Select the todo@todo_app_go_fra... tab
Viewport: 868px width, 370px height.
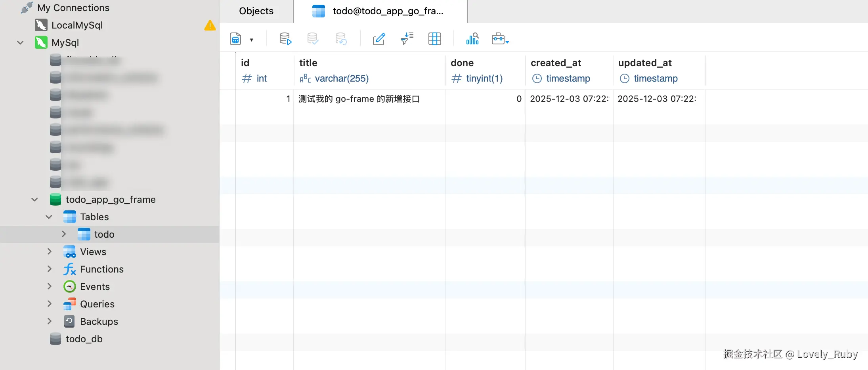coord(380,11)
